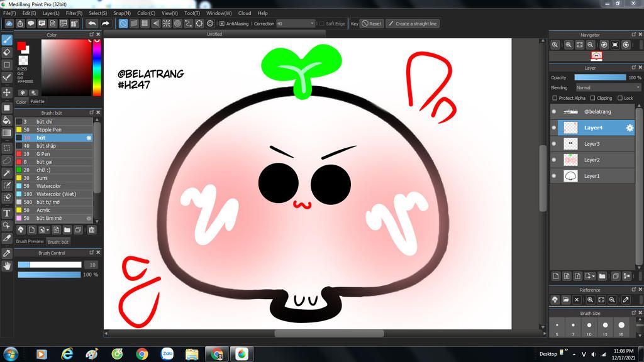
Task: Click the Layer1 thumbnail
Action: tap(570, 176)
